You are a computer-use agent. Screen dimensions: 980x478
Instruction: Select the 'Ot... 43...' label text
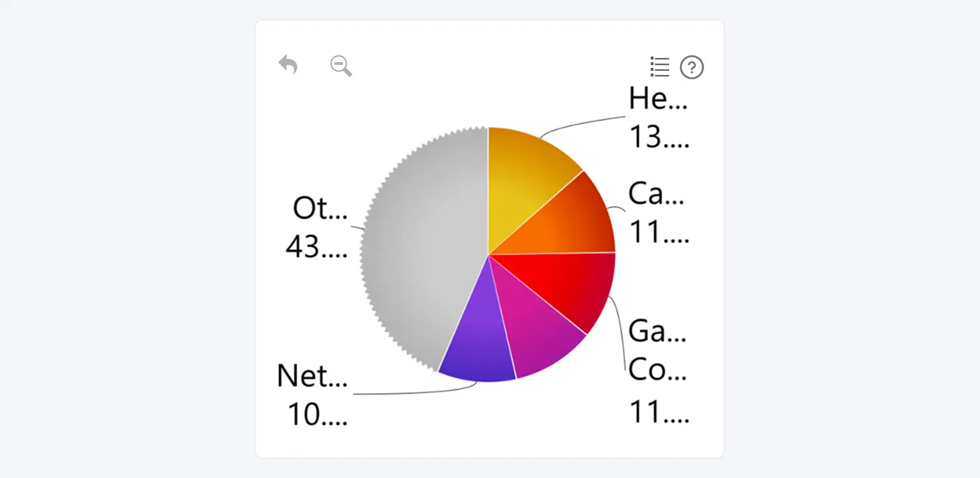pyautogui.click(x=318, y=229)
